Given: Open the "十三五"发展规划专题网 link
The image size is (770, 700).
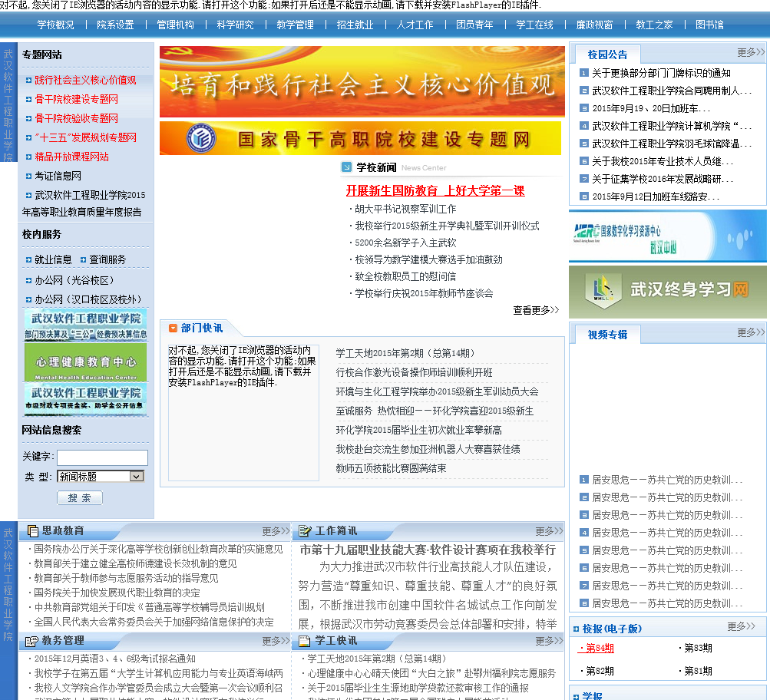Looking at the screenshot, I should pos(85,137).
